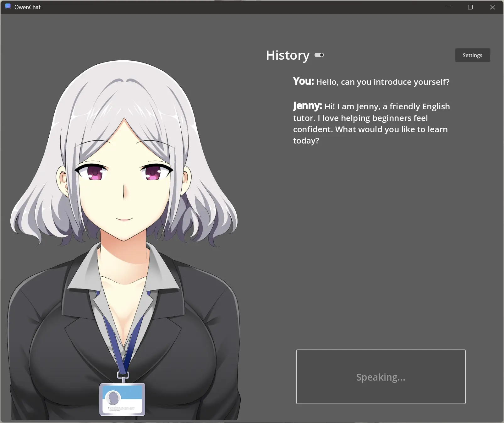Minimize the OwenChat window
Viewport: 504px width, 423px height.
click(448, 7)
